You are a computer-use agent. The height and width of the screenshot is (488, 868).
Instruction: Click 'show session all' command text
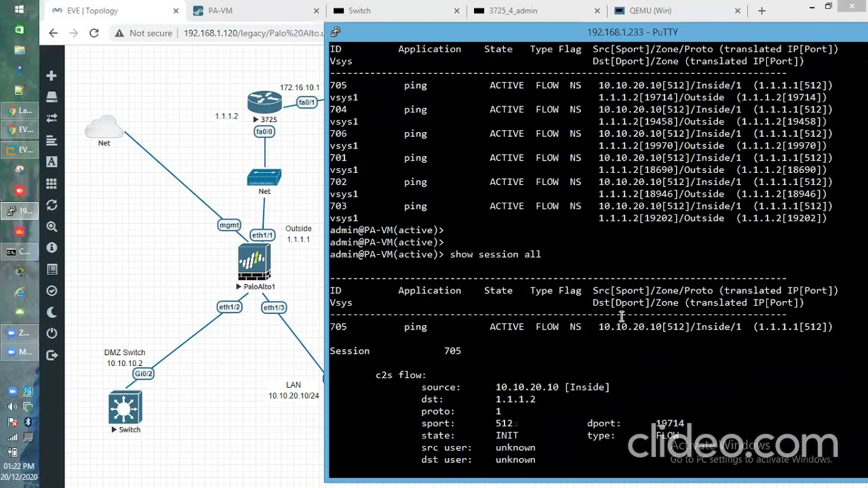coord(495,254)
